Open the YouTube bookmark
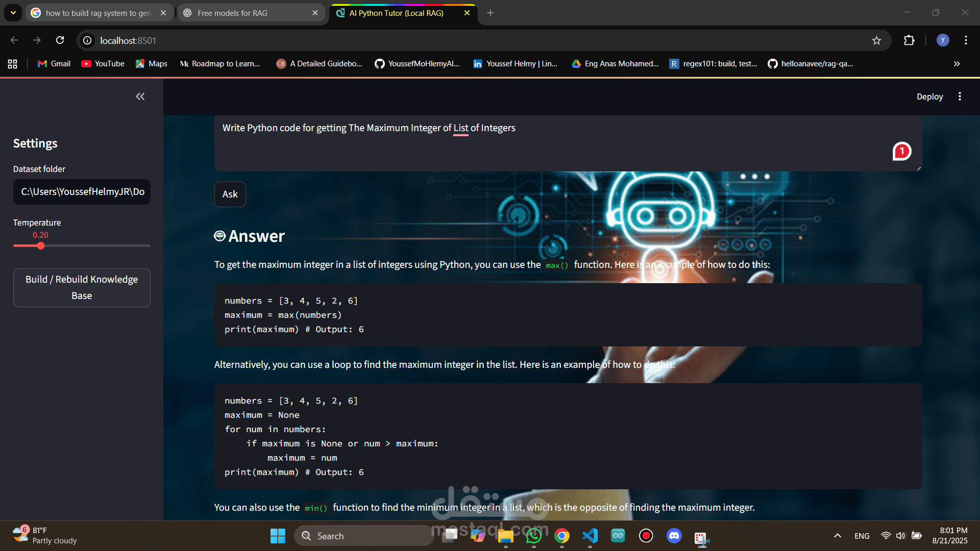The height and width of the screenshot is (551, 980). [x=102, y=64]
